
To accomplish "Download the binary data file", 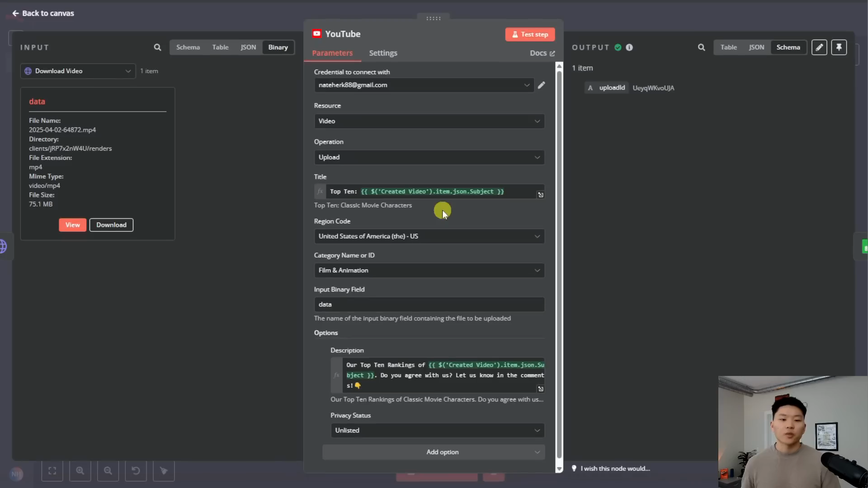I will (x=111, y=225).
